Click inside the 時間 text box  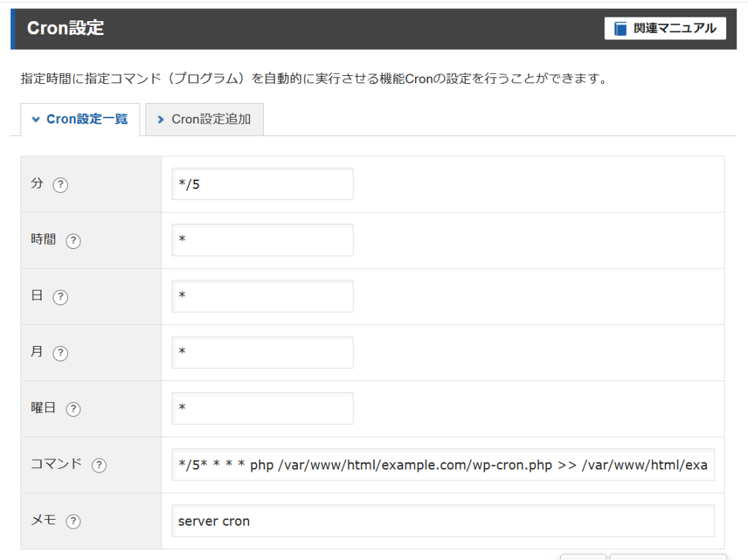[262, 240]
